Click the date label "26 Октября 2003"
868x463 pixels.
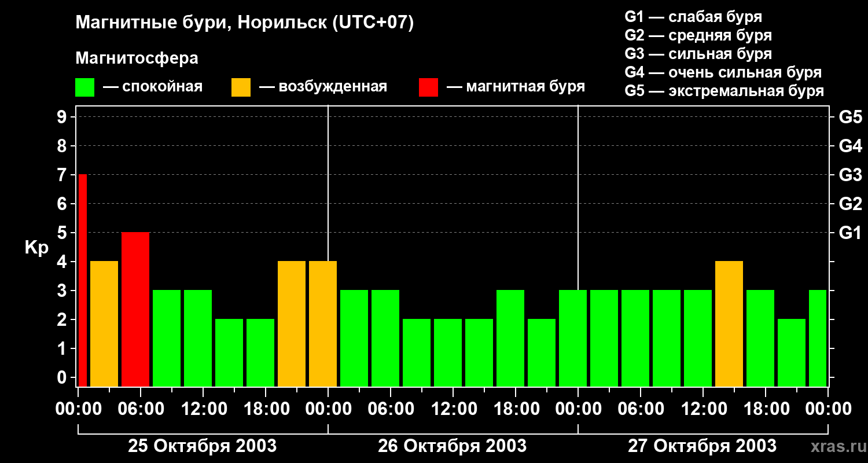click(x=453, y=446)
